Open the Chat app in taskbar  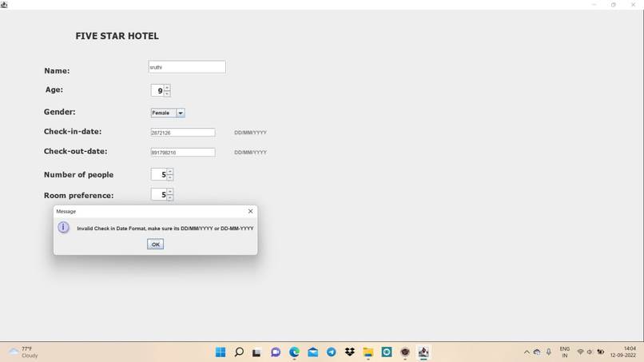click(x=276, y=352)
